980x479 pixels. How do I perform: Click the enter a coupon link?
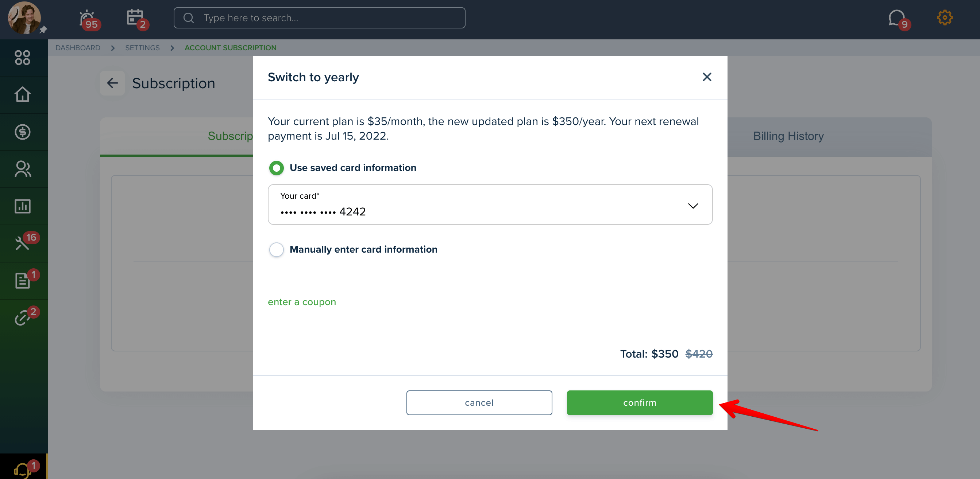click(x=302, y=302)
